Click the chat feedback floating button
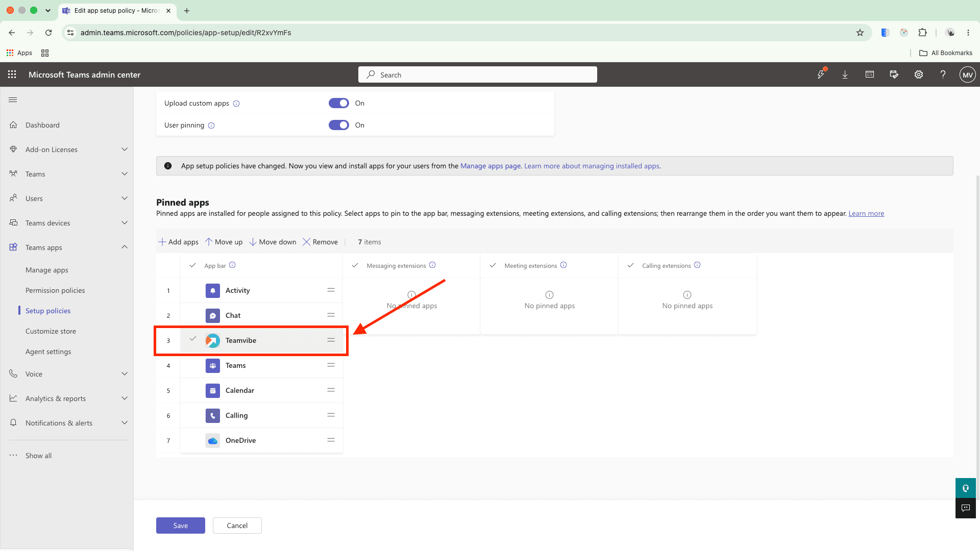The width and height of the screenshot is (980, 551). pyautogui.click(x=966, y=508)
